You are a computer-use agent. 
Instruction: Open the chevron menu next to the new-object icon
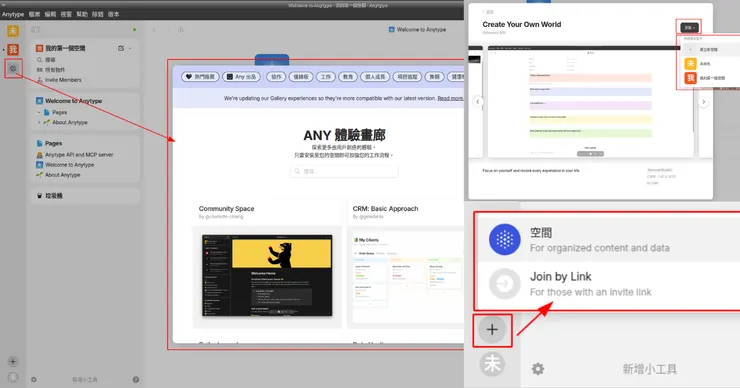(x=130, y=48)
